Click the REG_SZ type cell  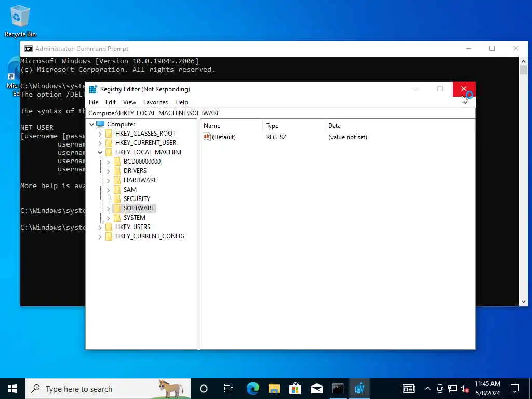[x=276, y=137]
